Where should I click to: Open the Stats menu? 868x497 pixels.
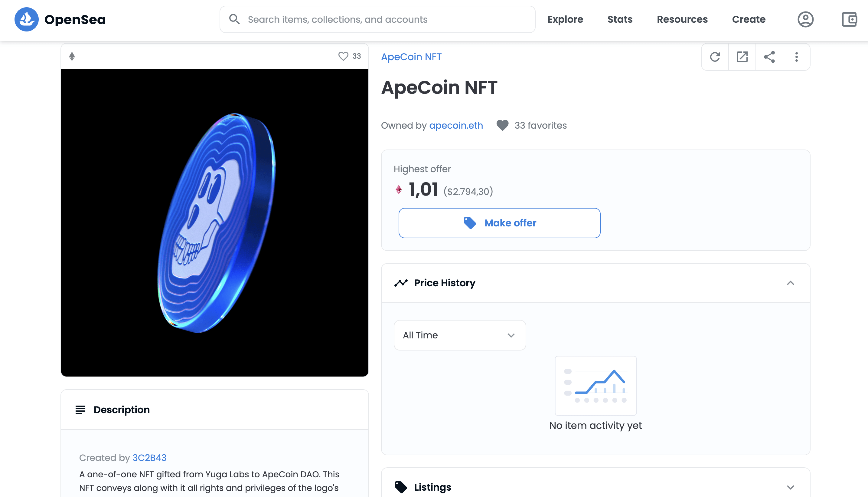tap(619, 19)
